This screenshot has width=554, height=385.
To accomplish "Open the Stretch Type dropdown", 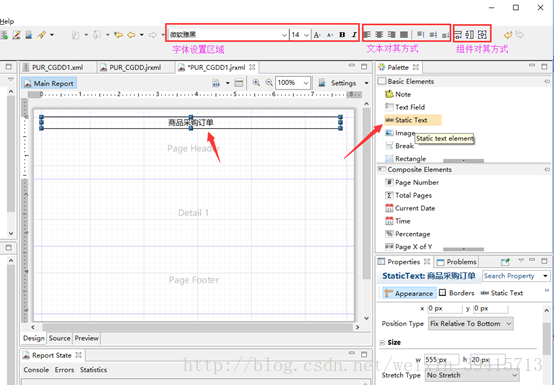I will [472, 375].
